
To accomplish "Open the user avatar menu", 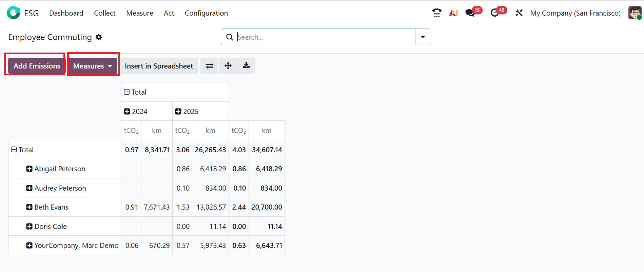I will 635,13.
